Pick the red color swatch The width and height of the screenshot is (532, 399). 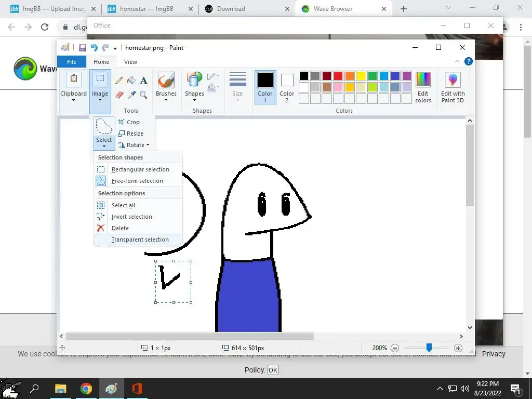point(338,76)
